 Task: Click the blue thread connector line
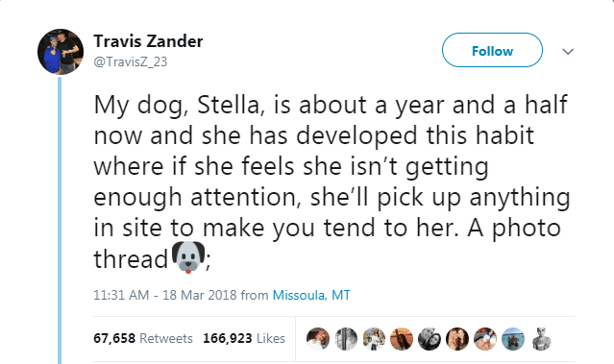click(60, 220)
